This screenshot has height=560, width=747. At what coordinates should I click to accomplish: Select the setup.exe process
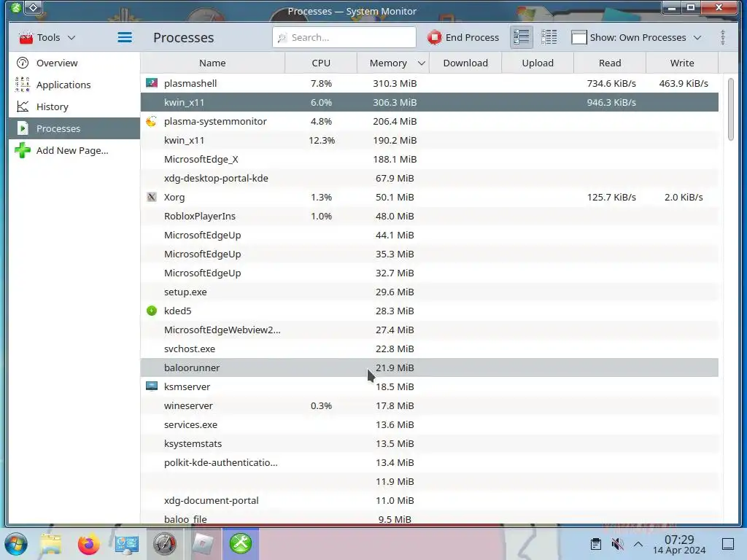coord(429,292)
